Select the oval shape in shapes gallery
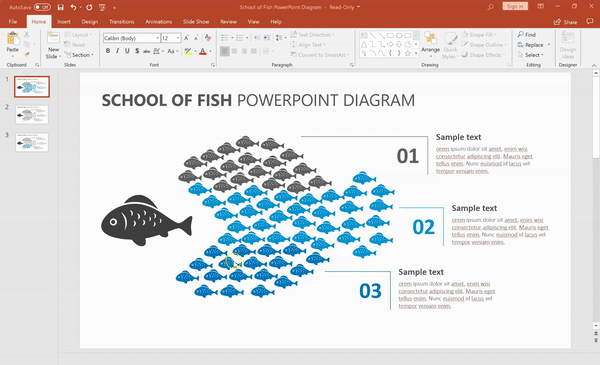 399,36
